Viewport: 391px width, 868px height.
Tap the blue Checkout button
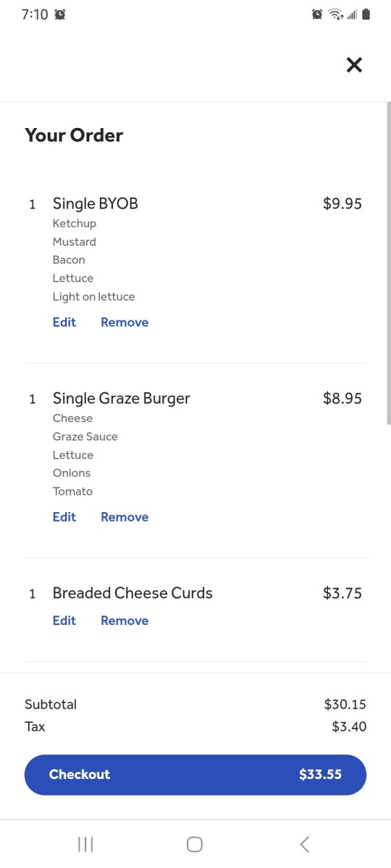(x=195, y=775)
